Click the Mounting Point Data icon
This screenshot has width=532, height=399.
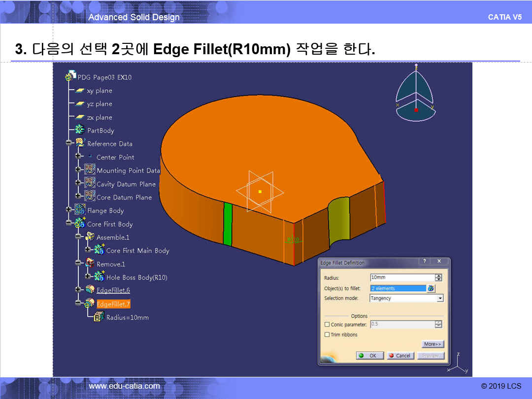90,170
